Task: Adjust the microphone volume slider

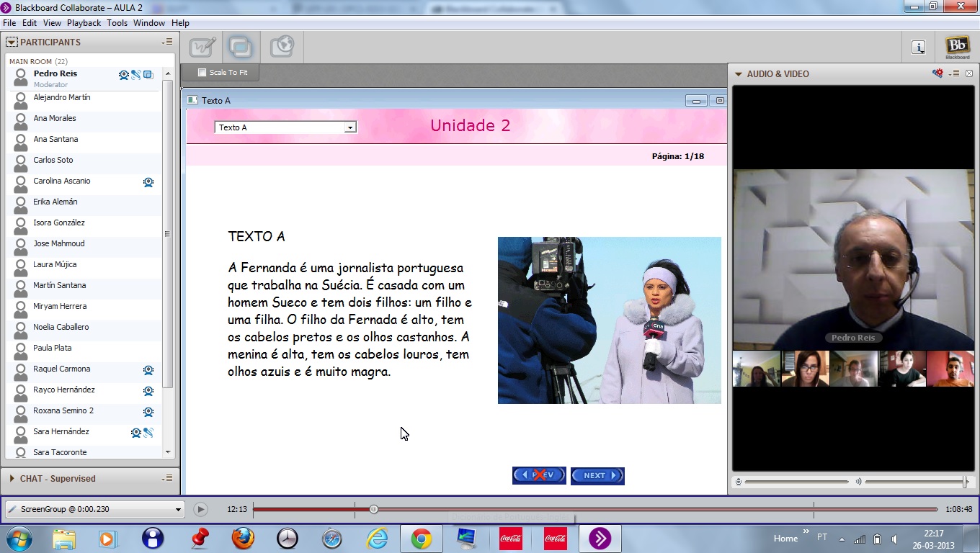Action: coord(797,481)
